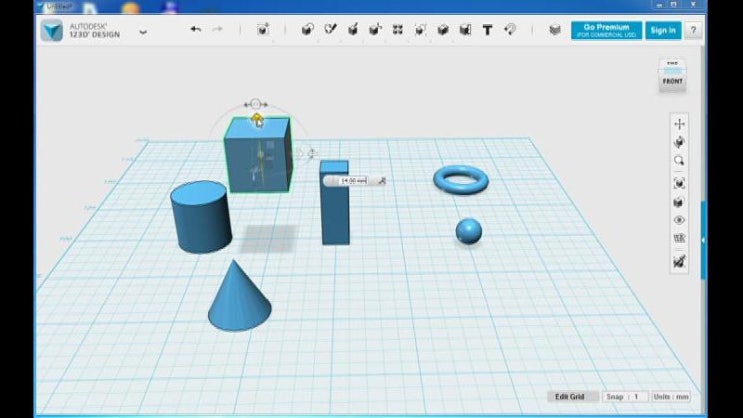The height and width of the screenshot is (418, 743).
Task: Open the Material tool
Action: 555,30
